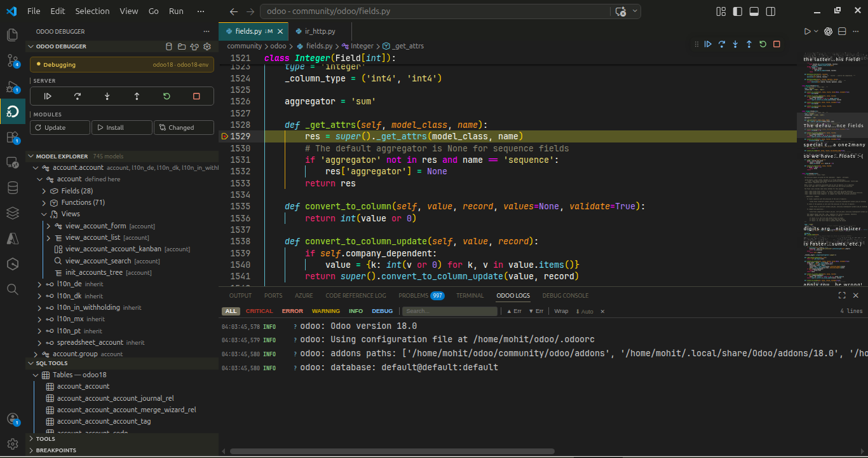This screenshot has width=868, height=458.
Task: Split the editor using the title bar icon
Action: pyautogui.click(x=843, y=31)
